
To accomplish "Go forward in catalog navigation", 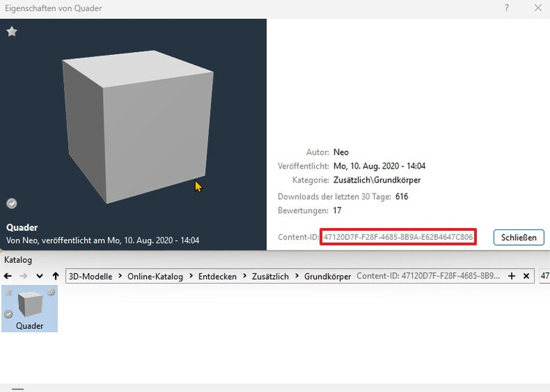I will point(23,276).
